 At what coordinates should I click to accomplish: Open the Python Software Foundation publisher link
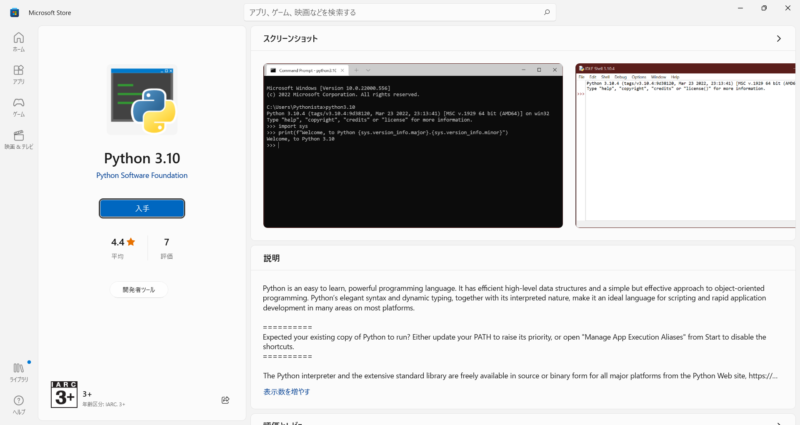tap(141, 175)
